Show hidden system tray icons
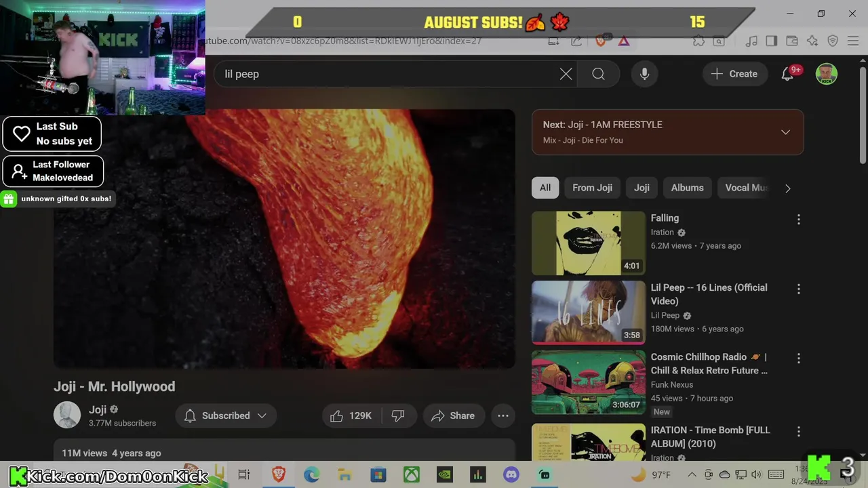Viewport: 868px width, 488px height. click(x=692, y=474)
